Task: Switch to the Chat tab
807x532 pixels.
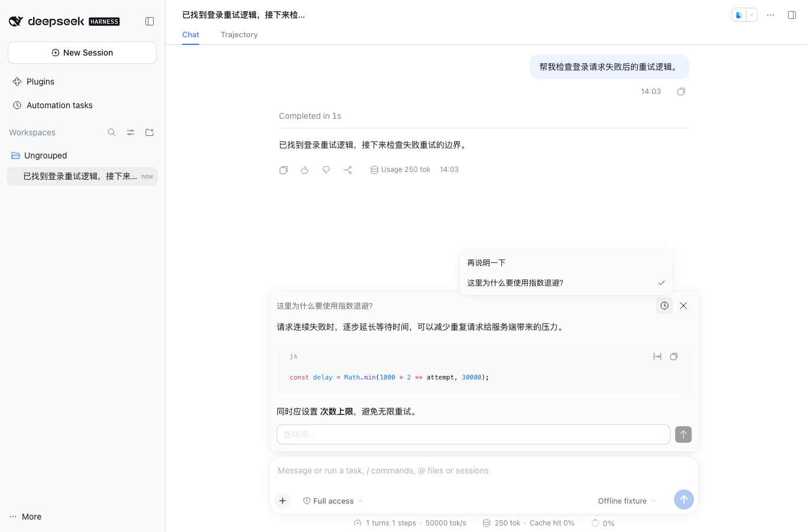Action: [x=190, y=35]
